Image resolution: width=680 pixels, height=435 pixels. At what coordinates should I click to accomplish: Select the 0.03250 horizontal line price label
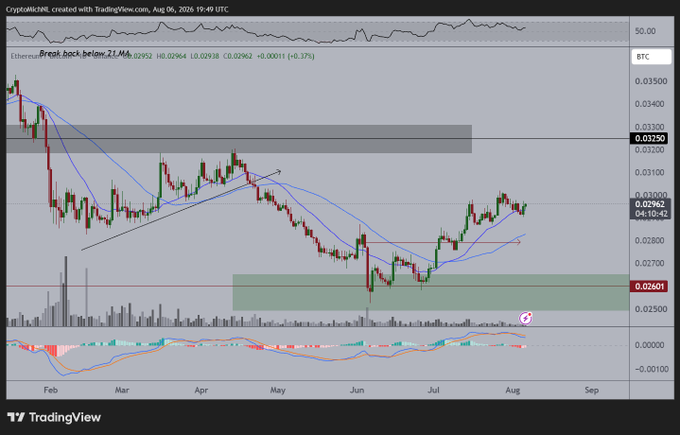pyautogui.click(x=649, y=138)
